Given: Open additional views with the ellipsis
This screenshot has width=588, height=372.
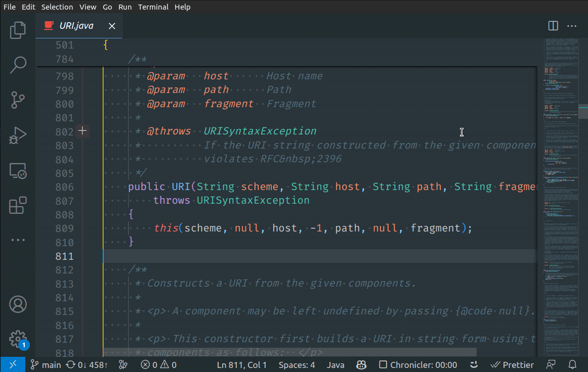Looking at the screenshot, I should [18, 240].
